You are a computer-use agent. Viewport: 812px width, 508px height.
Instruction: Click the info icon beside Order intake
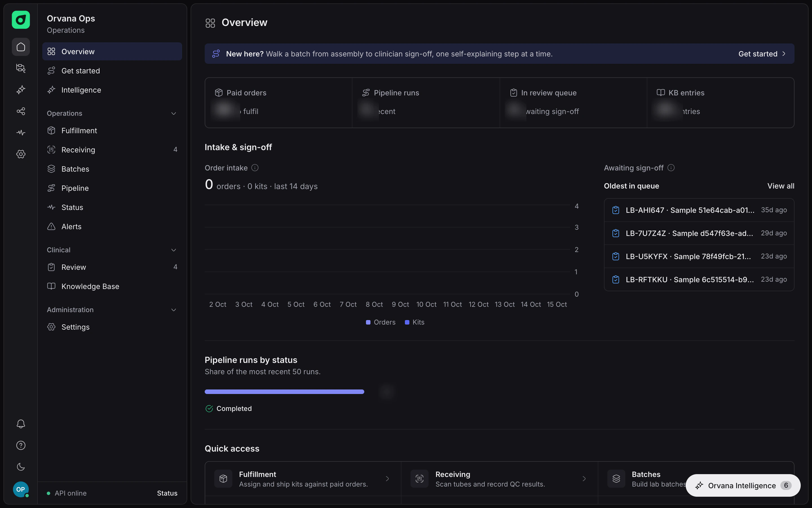[255, 168]
